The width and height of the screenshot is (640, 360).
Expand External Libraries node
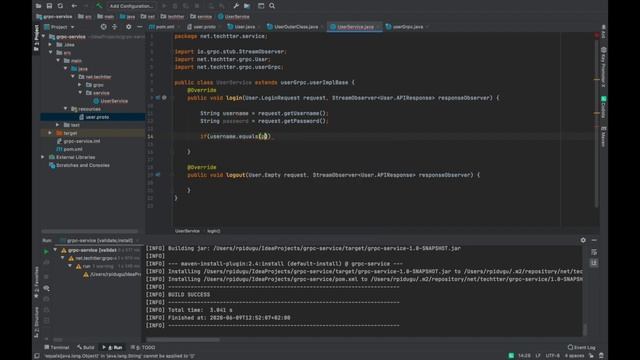tap(43, 157)
